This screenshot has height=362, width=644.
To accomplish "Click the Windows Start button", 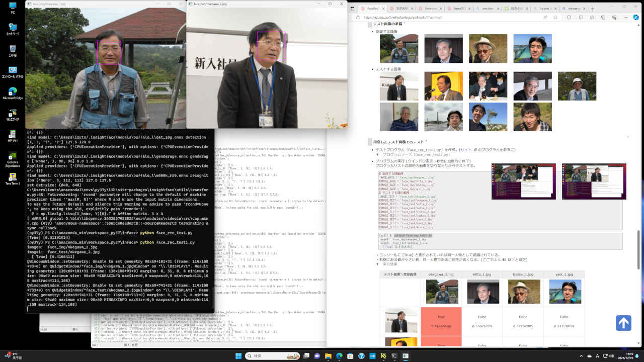I will (237, 355).
